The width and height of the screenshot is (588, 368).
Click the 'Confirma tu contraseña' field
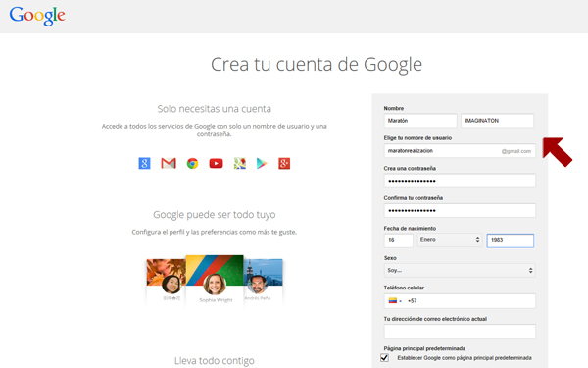pyautogui.click(x=460, y=211)
